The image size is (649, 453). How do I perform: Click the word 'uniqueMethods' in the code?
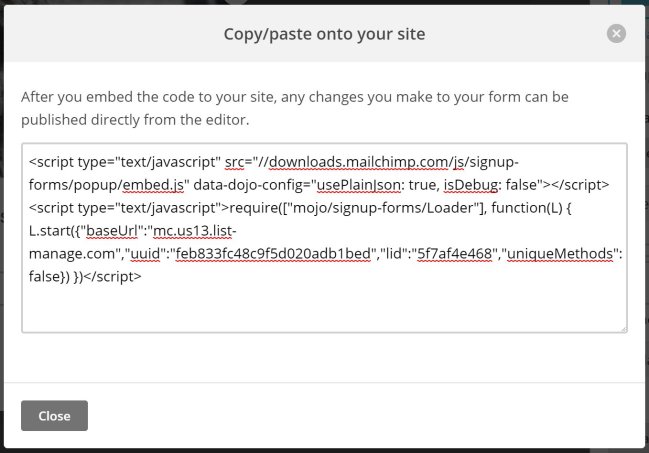click(560, 253)
